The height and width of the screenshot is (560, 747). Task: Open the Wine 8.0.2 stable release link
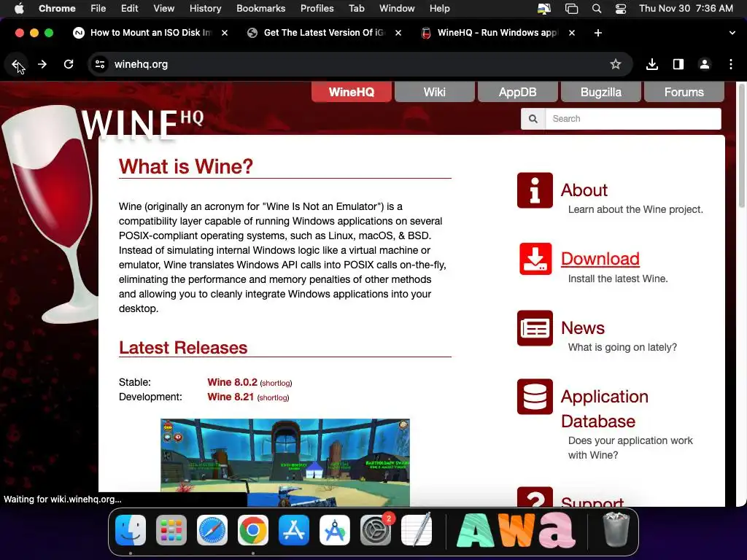(x=232, y=382)
